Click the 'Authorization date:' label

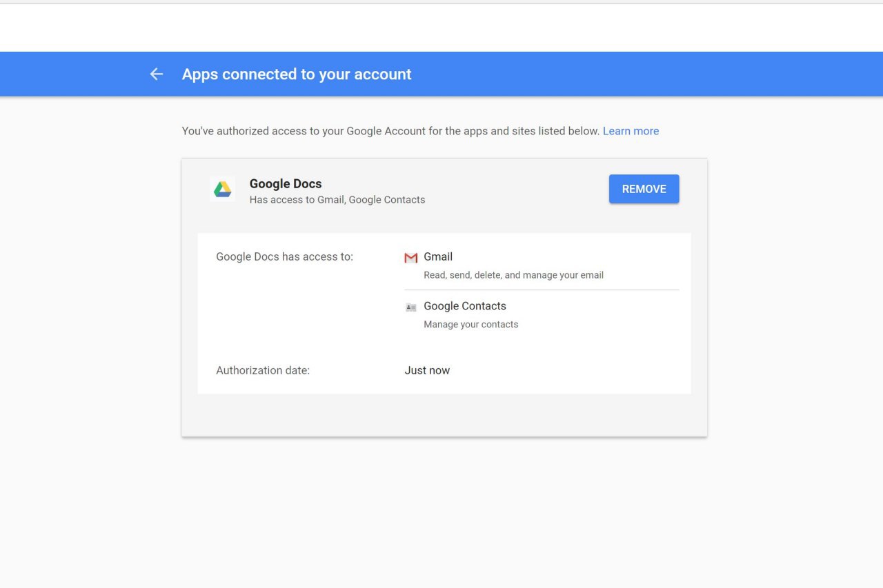pyautogui.click(x=263, y=370)
